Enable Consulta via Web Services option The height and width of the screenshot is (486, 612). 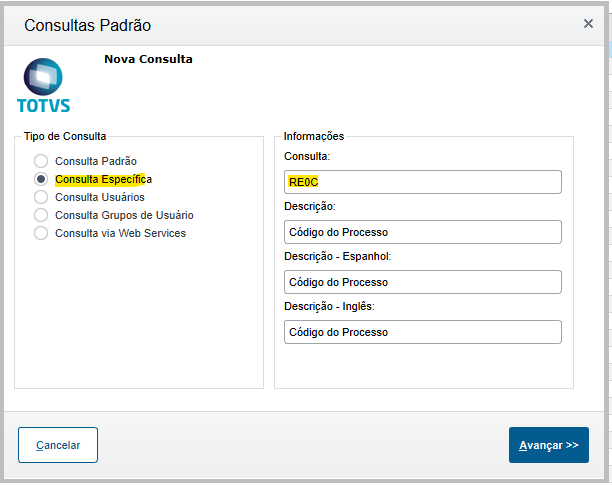point(41,233)
